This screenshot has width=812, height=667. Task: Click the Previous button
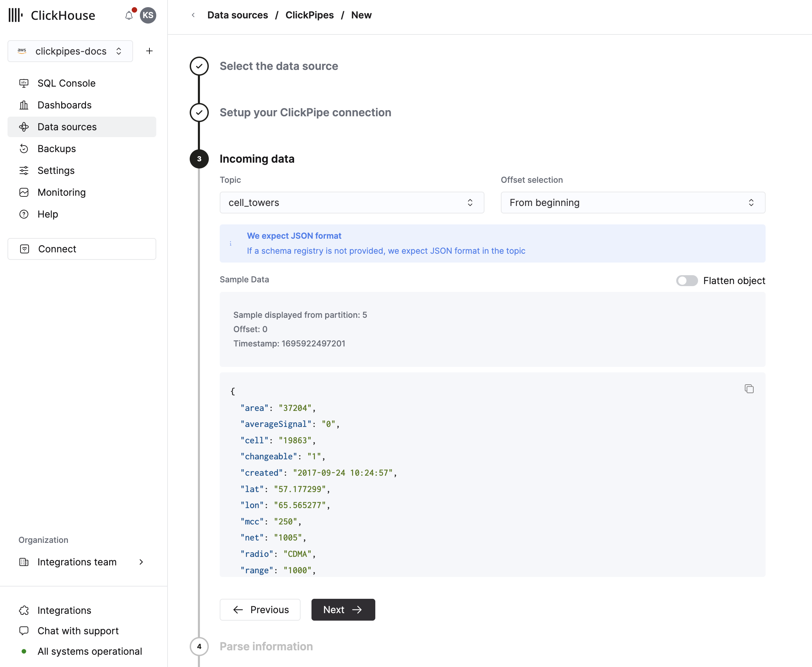pos(260,609)
